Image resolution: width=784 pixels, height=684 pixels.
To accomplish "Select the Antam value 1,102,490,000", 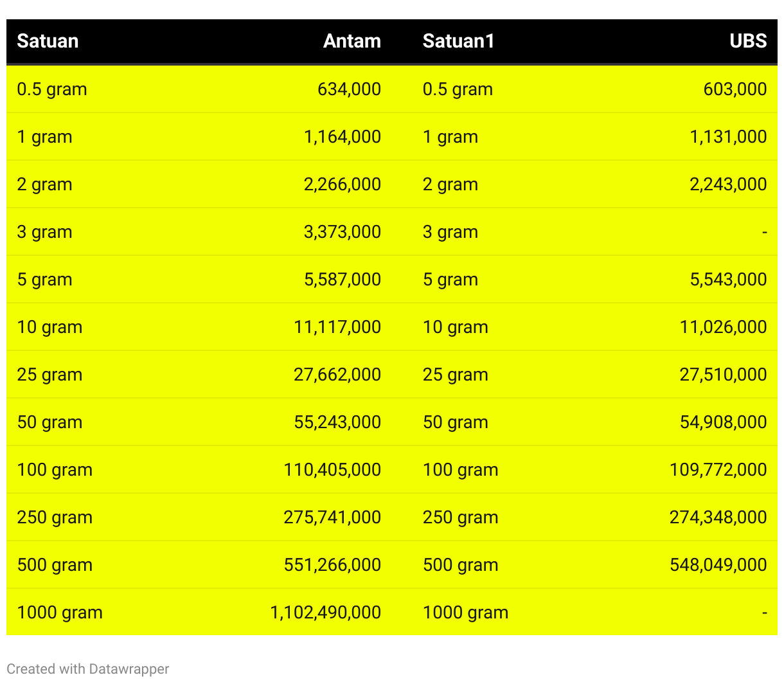I will (x=326, y=613).
